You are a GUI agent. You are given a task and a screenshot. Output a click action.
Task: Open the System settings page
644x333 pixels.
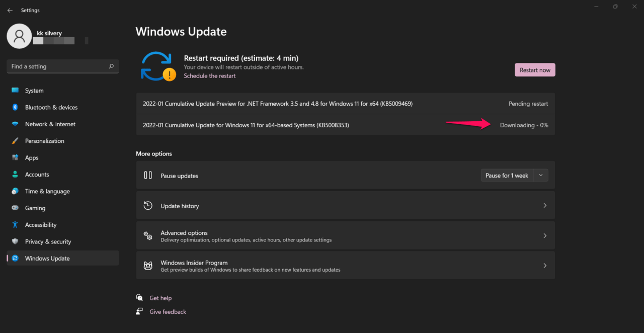34,91
